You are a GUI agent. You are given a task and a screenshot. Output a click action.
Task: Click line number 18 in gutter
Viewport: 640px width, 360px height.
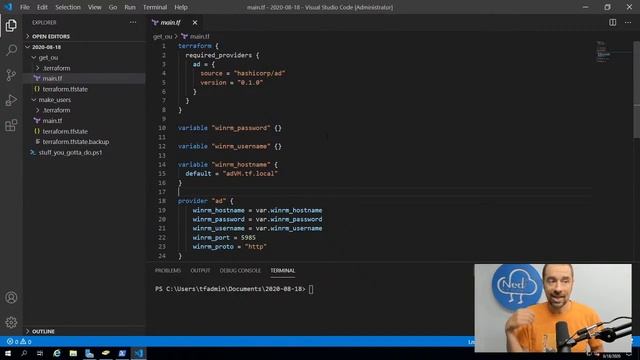[x=162, y=201]
